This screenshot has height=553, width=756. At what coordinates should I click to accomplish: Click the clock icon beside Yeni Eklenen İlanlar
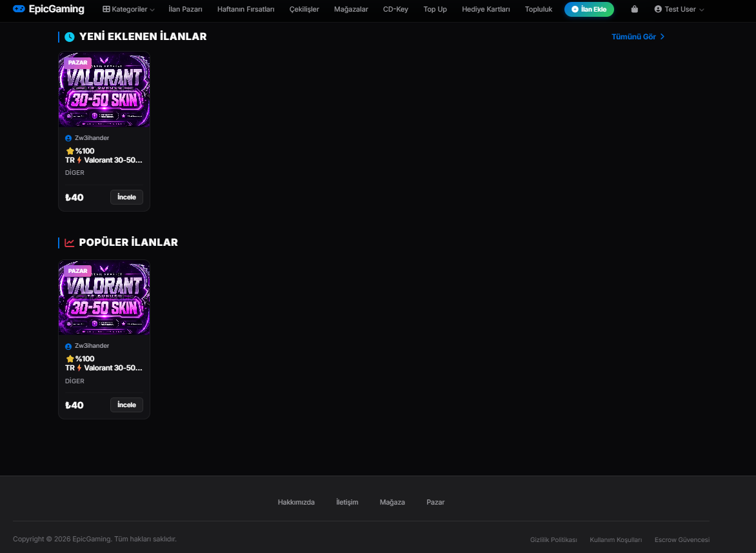point(70,37)
